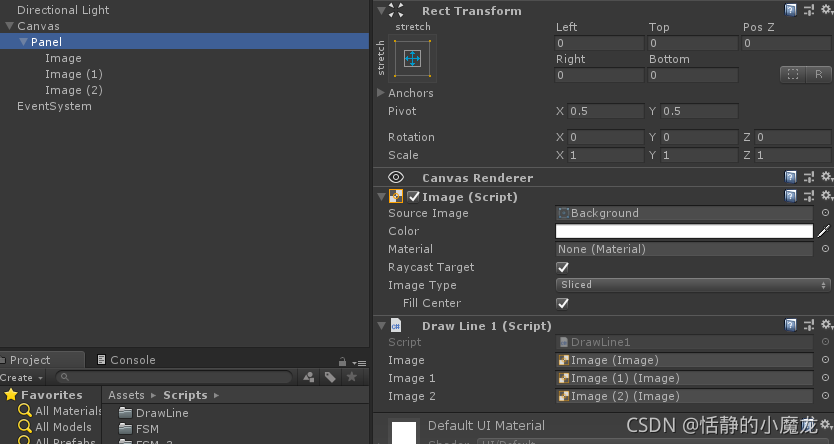Click search by type filter icon
834x444 pixels.
click(308, 377)
